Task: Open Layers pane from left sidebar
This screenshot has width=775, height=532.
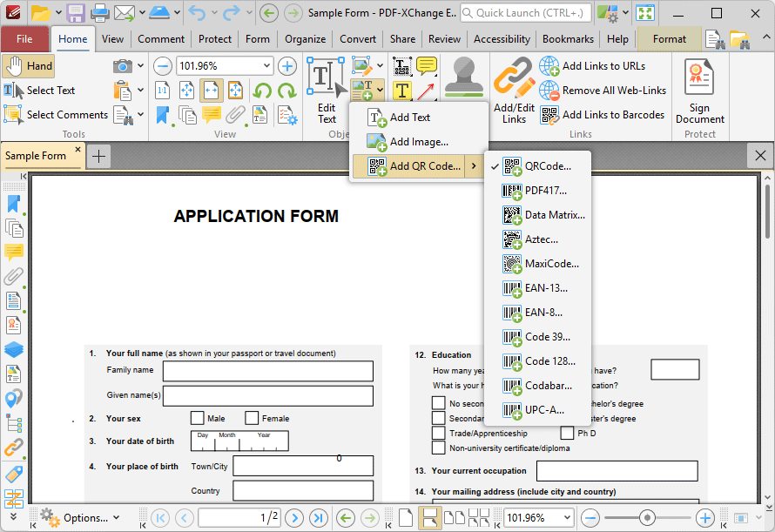Action: tap(13, 349)
